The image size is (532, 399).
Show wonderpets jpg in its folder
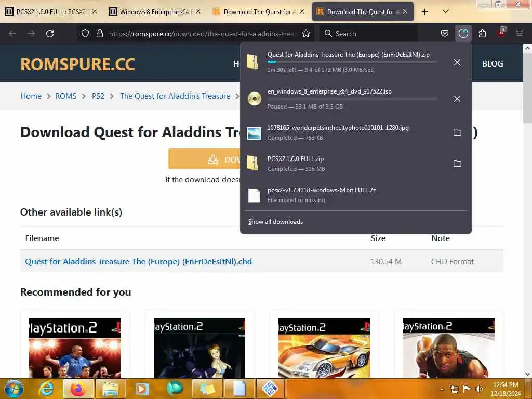[x=457, y=132]
